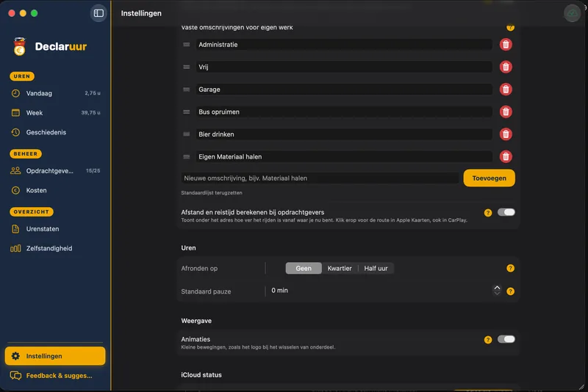
Task: Click the 'Weergave' section heading
Action: pos(196,321)
